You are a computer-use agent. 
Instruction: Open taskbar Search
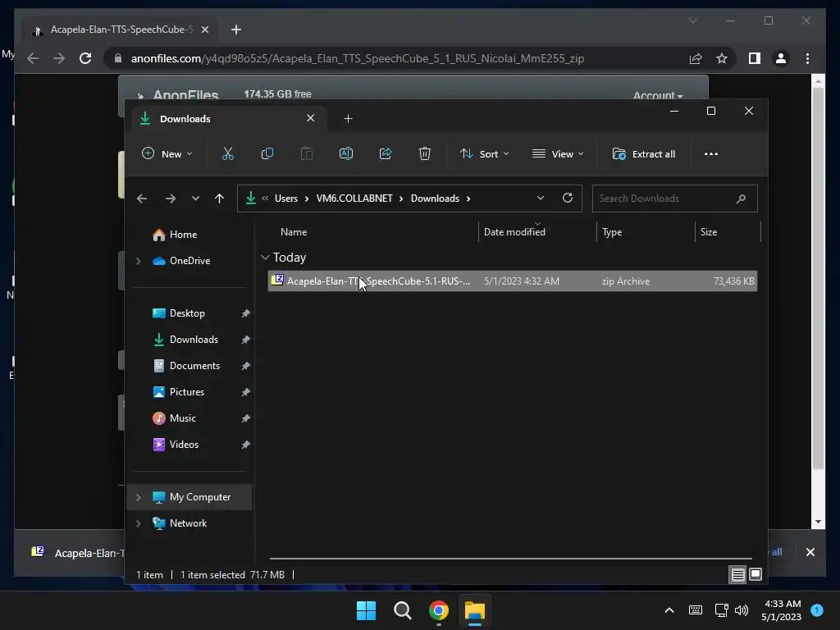click(402, 610)
